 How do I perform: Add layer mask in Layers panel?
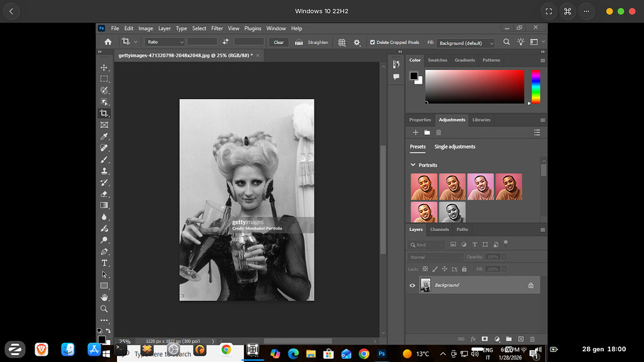pos(485,339)
